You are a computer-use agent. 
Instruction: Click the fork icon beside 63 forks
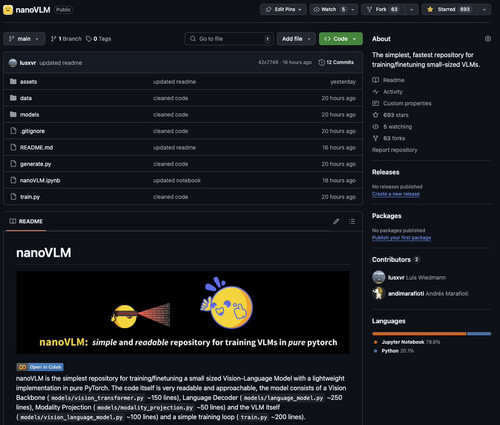[375, 138]
